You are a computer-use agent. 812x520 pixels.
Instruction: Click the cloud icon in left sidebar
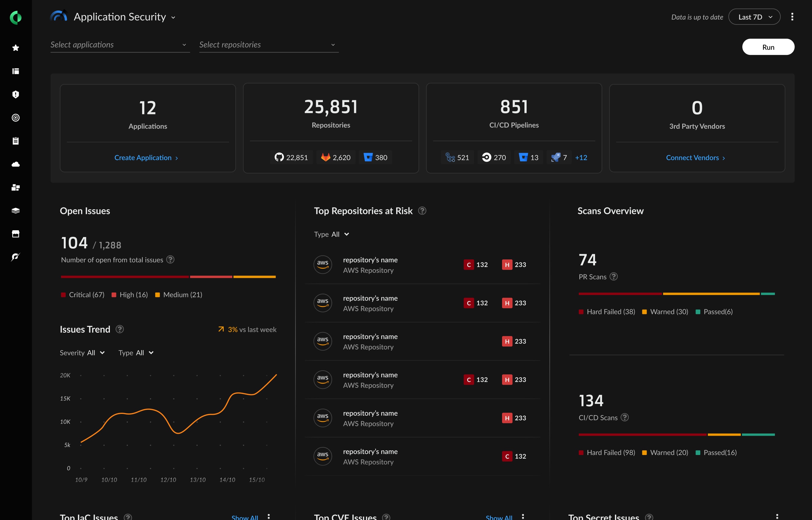pos(16,164)
